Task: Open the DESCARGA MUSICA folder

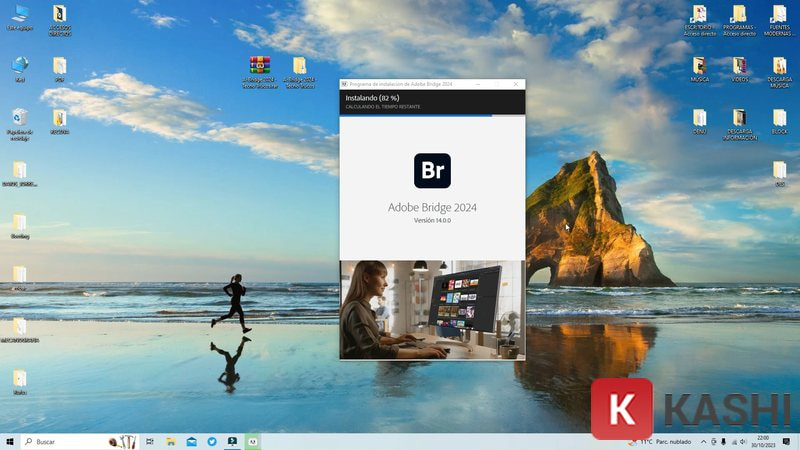Action: [x=779, y=72]
